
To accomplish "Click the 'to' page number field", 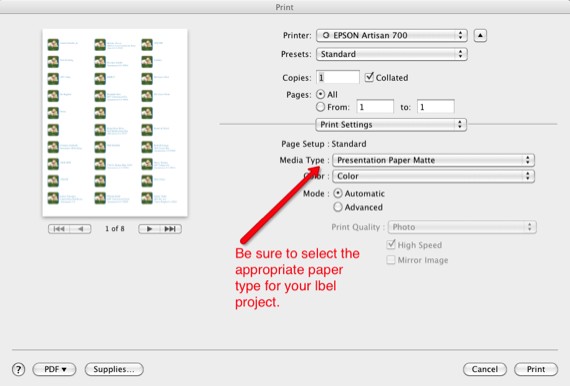I will 435,107.
